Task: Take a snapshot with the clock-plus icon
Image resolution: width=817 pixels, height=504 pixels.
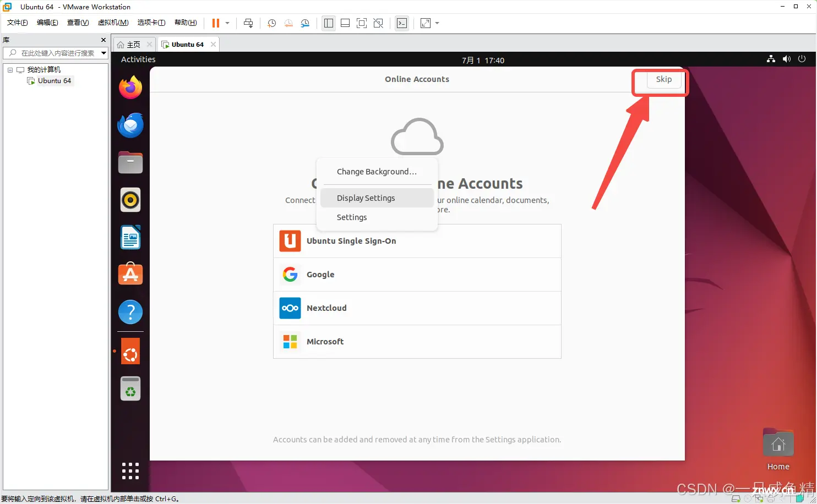Action: pyautogui.click(x=271, y=23)
